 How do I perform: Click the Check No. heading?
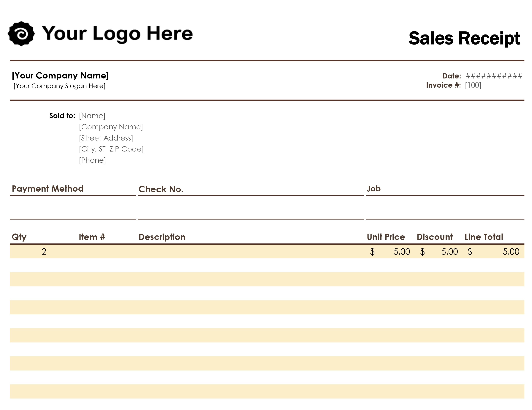(x=161, y=189)
